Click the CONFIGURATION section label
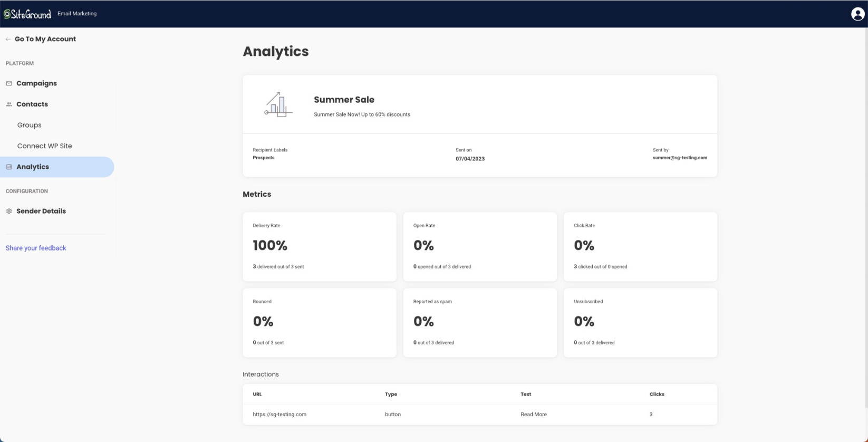868x442 pixels. pyautogui.click(x=27, y=191)
